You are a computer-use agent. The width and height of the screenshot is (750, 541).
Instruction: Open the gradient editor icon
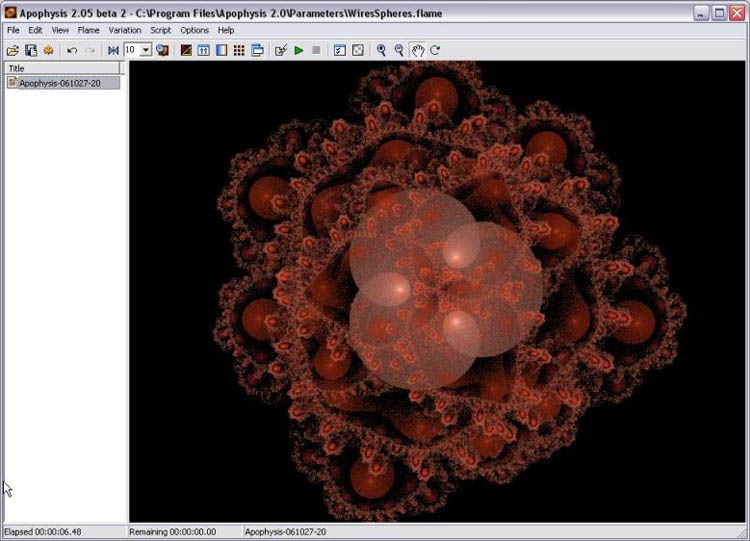click(221, 50)
